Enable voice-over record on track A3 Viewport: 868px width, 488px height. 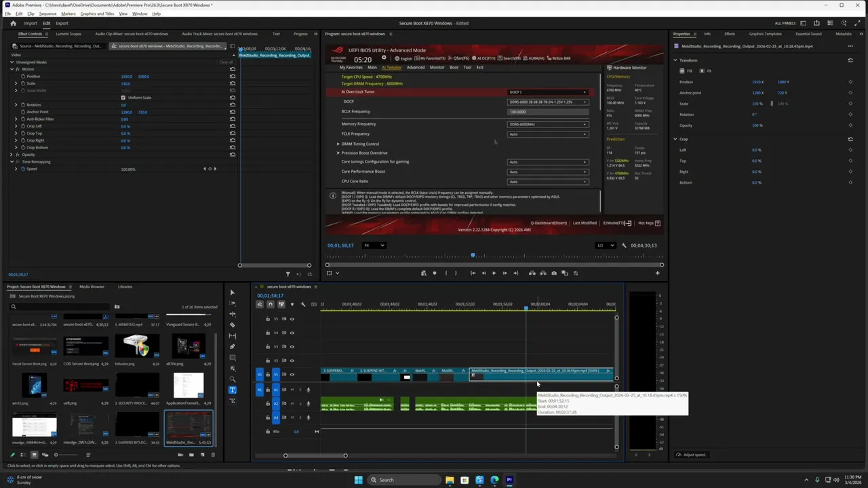click(309, 418)
